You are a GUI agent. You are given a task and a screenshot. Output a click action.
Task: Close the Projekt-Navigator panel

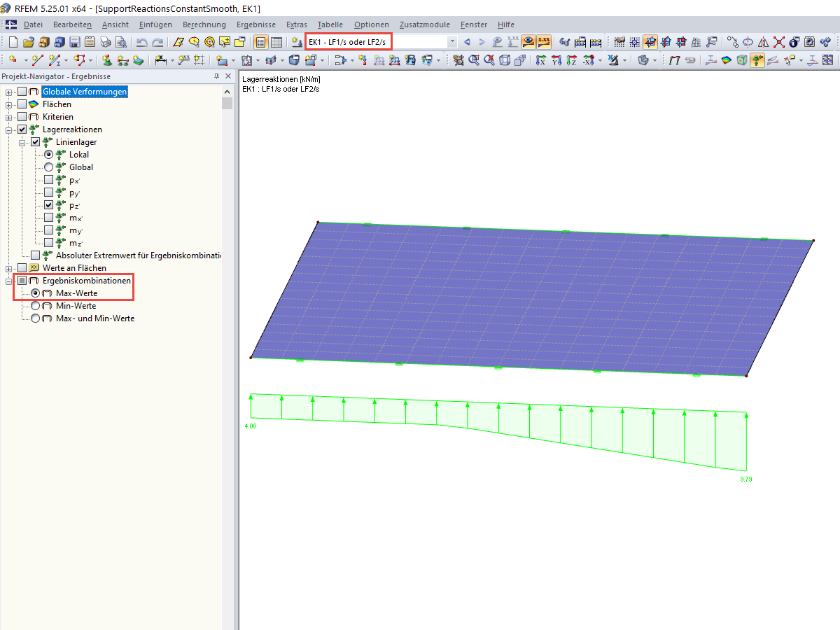[228, 76]
